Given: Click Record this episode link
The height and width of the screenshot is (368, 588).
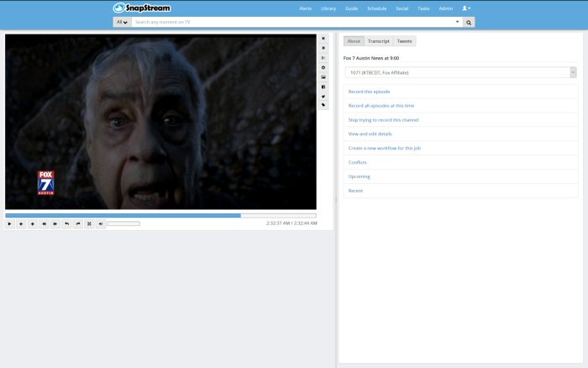Looking at the screenshot, I should point(369,92).
